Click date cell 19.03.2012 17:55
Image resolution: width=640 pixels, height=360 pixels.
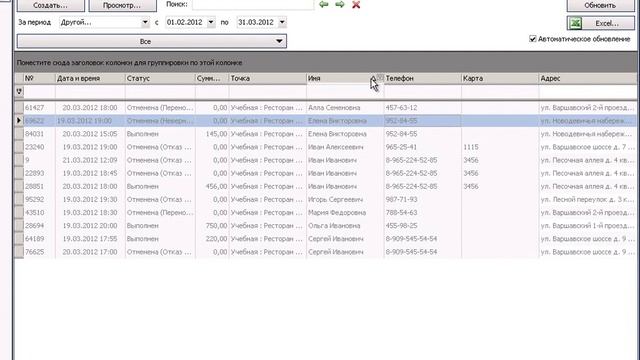[90, 238]
